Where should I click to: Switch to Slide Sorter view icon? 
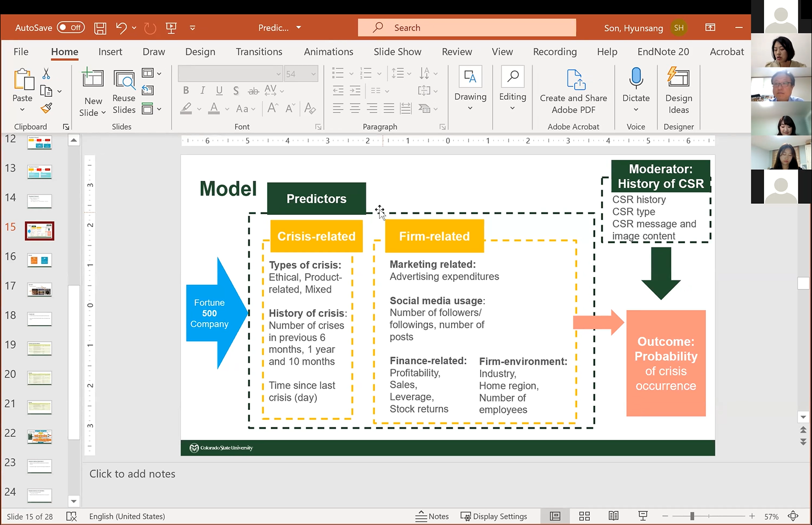click(584, 516)
